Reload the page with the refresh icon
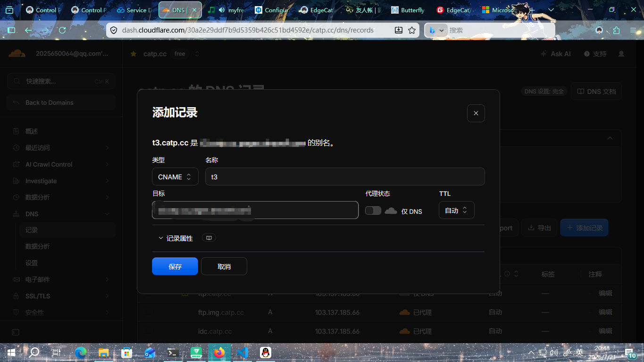Screen dimensions: 644x362 [x=62, y=30]
